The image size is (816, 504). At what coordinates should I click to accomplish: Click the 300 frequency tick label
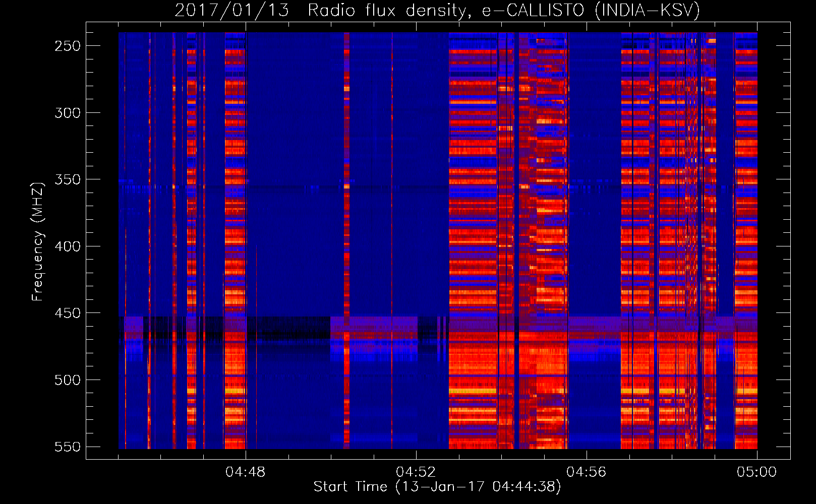[x=68, y=113]
